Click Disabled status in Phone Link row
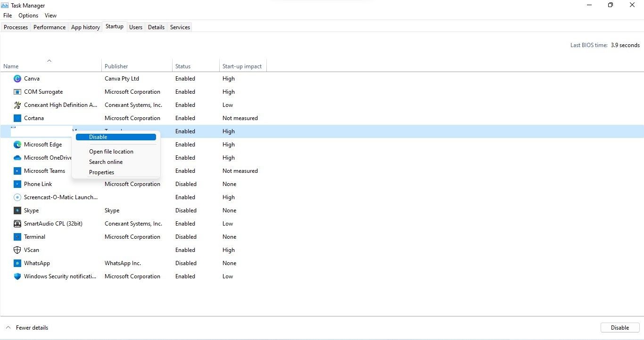This screenshot has height=340, width=644. 186,184
